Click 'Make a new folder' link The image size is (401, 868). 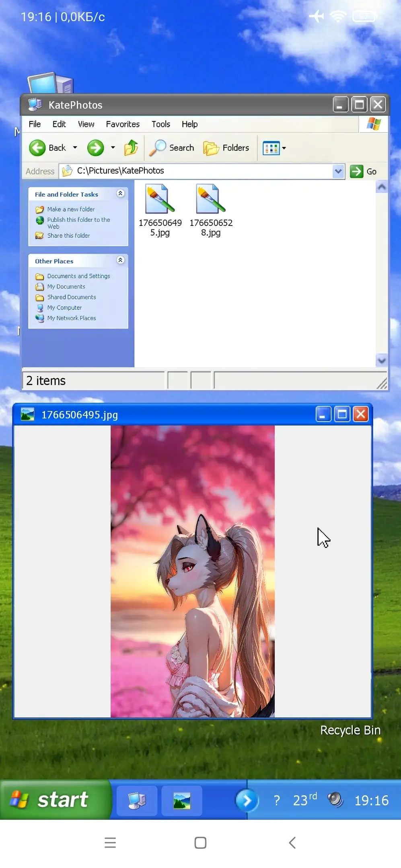click(x=71, y=209)
